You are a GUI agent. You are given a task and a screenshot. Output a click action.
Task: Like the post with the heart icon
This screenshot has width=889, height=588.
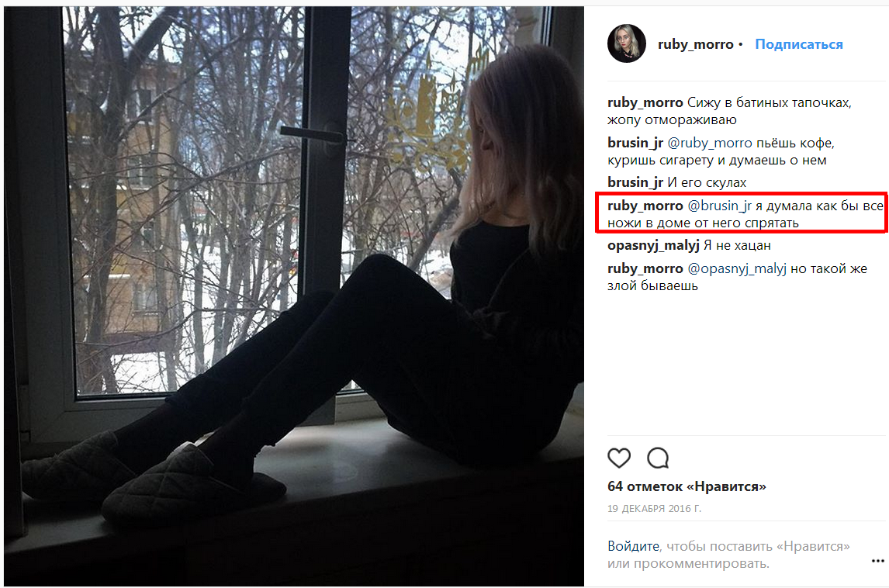[618, 458]
